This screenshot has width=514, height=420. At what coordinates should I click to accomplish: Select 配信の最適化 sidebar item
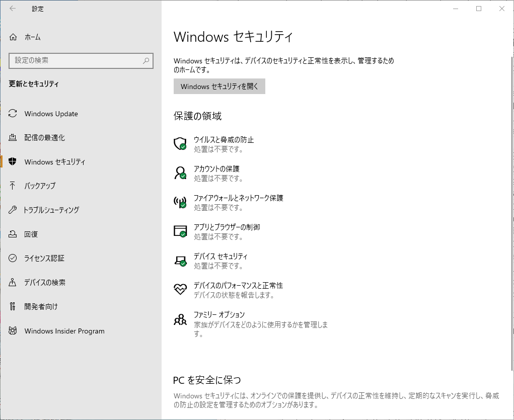click(81, 138)
